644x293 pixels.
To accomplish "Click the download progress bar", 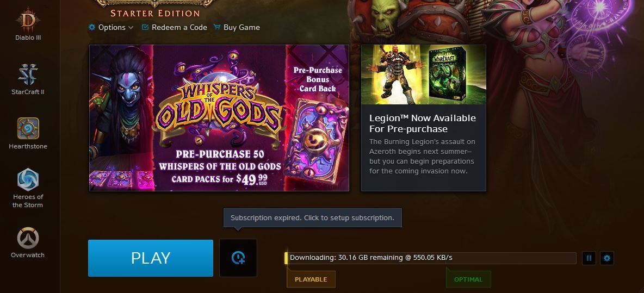I will [x=430, y=258].
